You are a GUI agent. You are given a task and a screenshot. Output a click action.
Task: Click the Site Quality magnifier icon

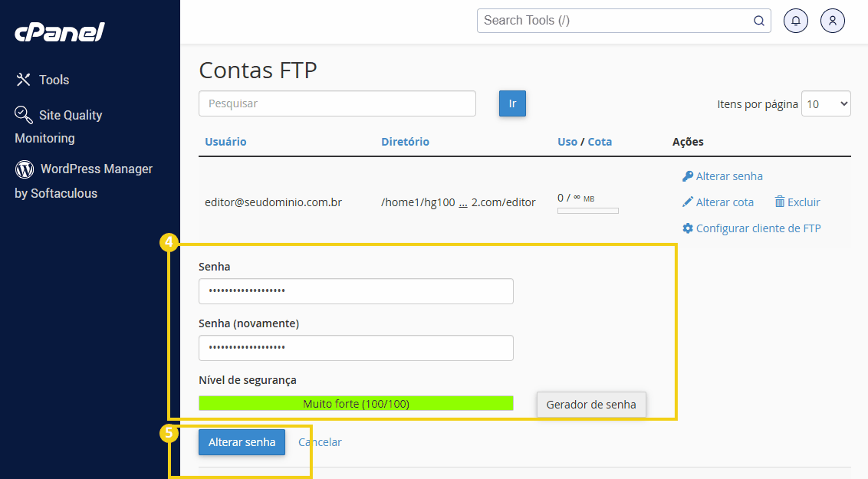coord(23,114)
